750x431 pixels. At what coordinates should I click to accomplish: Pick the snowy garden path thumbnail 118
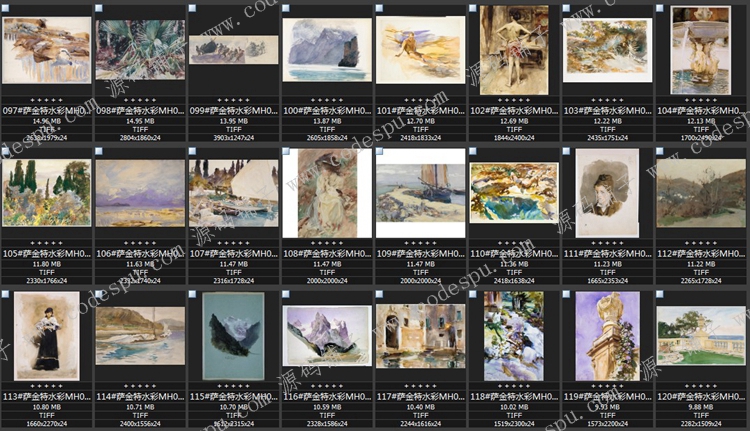click(x=514, y=336)
